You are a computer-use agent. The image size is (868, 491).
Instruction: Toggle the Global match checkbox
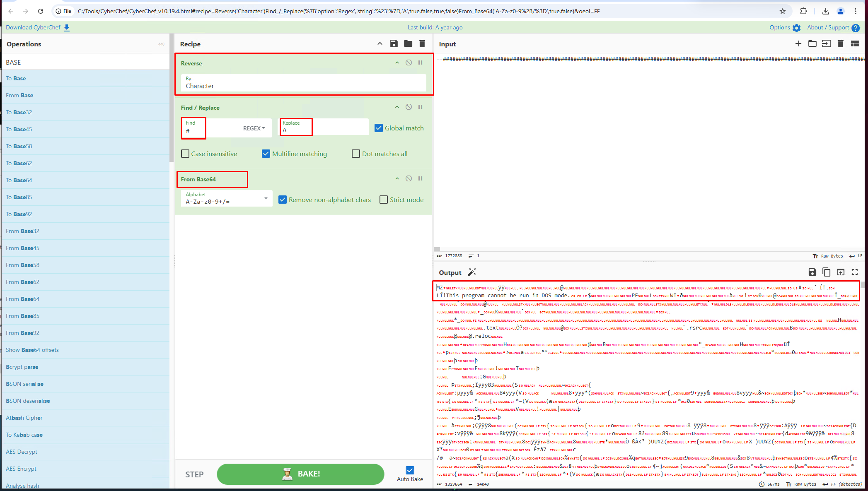pyautogui.click(x=379, y=128)
